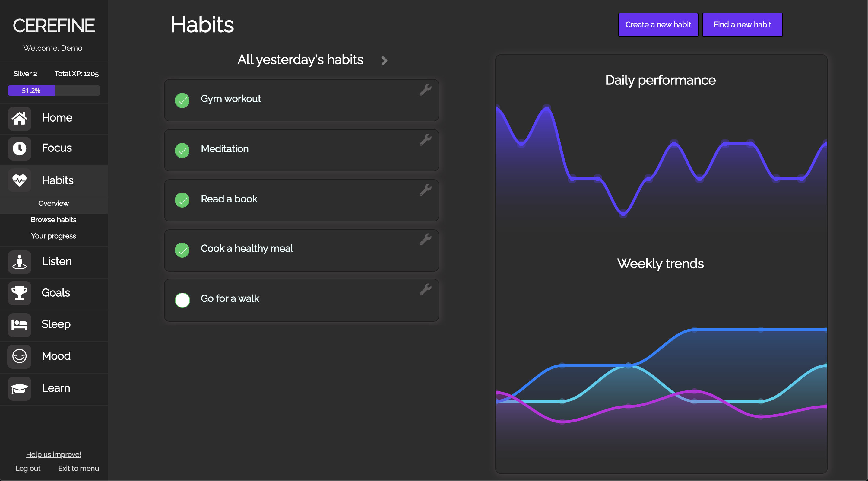868x481 pixels.
Task: Open the Home house icon
Action: 19,118
